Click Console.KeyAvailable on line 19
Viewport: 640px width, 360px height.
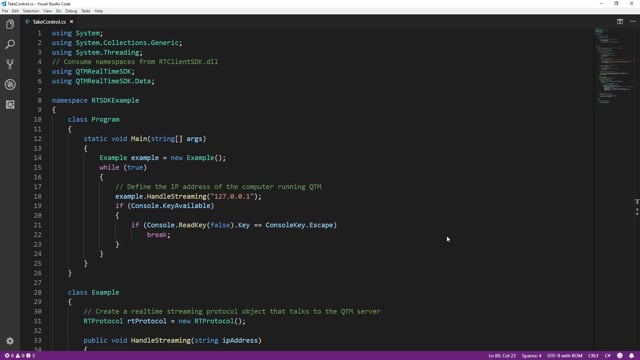pos(171,206)
